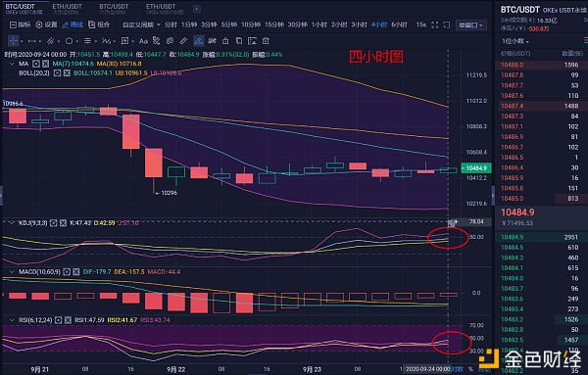Add a new chart tab with plus icon

[197, 9]
